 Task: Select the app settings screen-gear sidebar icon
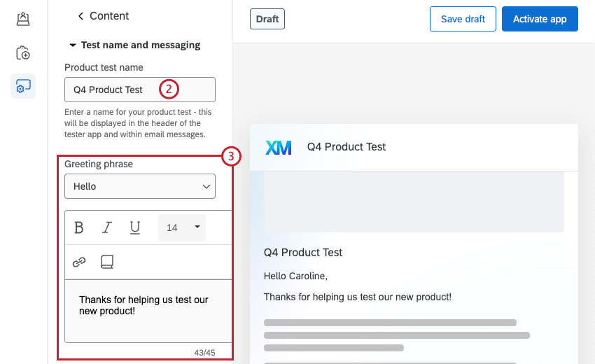point(23,87)
